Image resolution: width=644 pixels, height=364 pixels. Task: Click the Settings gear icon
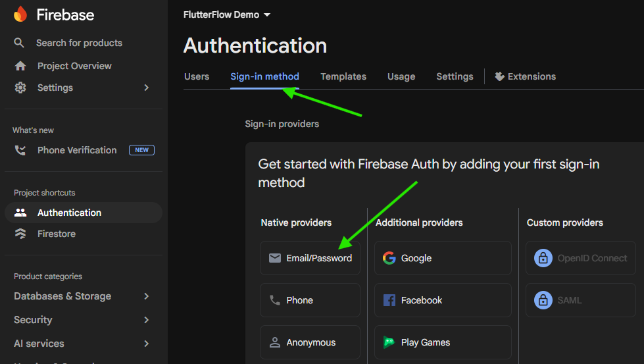click(20, 88)
